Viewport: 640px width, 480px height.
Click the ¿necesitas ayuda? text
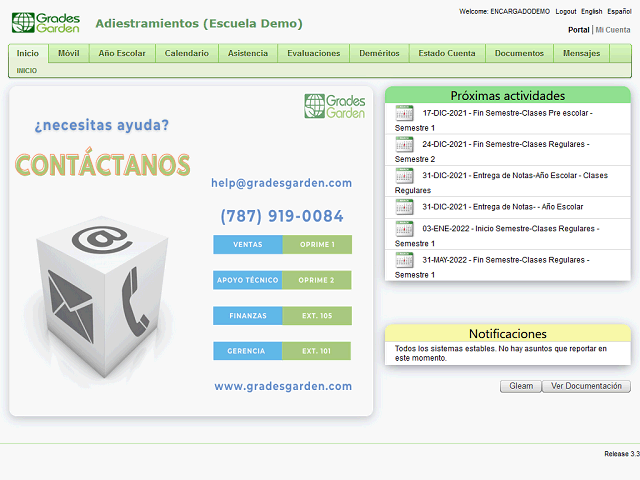(x=102, y=125)
